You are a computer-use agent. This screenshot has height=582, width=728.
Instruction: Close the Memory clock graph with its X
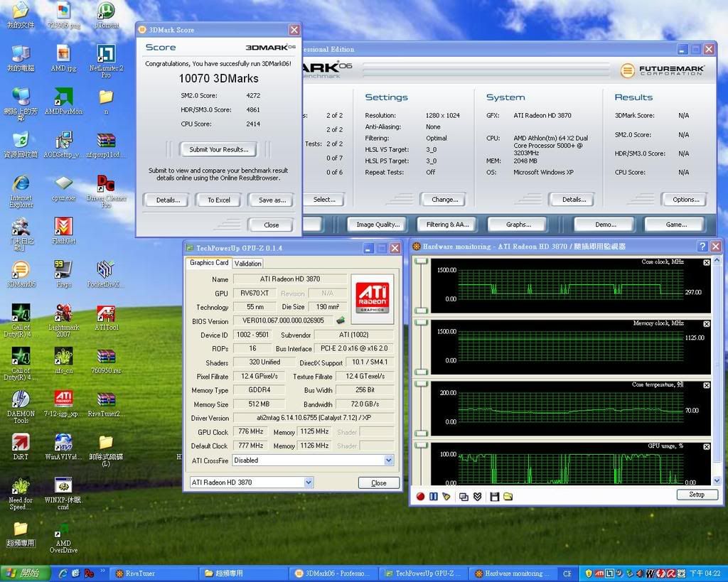[x=706, y=324]
